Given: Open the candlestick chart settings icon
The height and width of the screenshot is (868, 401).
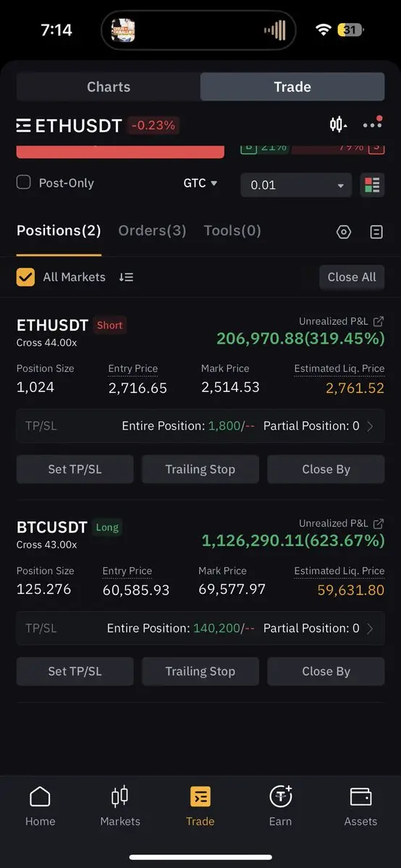Looking at the screenshot, I should click(x=338, y=124).
